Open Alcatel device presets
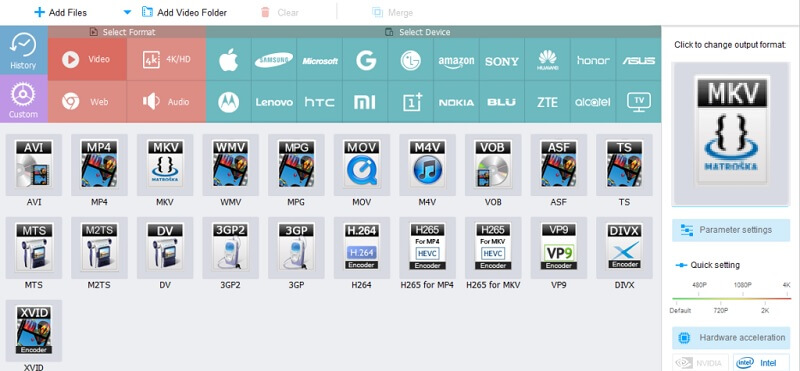Viewport: 800px width, 371px height. [593, 102]
